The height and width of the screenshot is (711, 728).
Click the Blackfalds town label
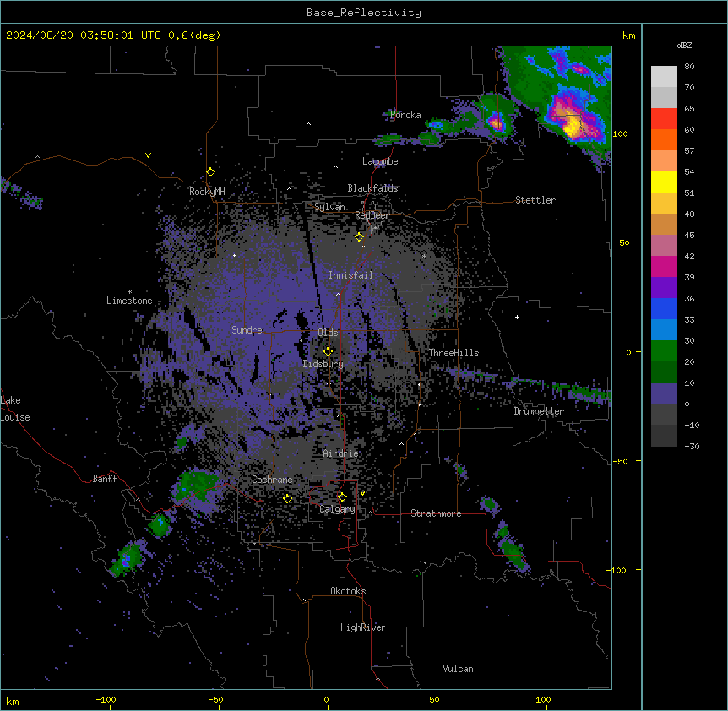coord(372,188)
